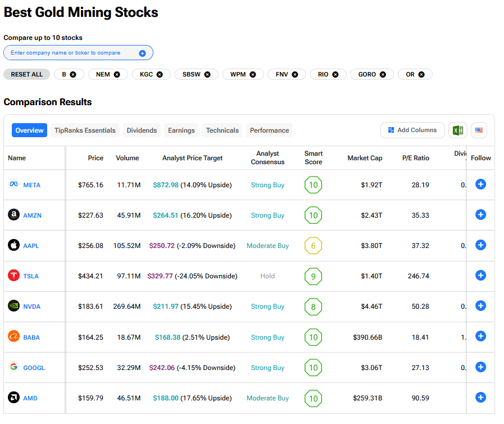Sort by Analyst Price Target header
This screenshot has height=424, width=504.
point(192,158)
